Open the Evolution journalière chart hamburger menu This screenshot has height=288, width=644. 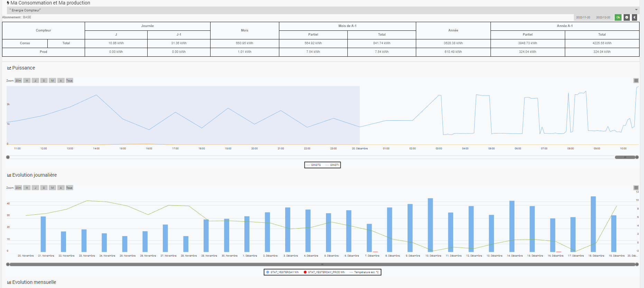(636, 188)
